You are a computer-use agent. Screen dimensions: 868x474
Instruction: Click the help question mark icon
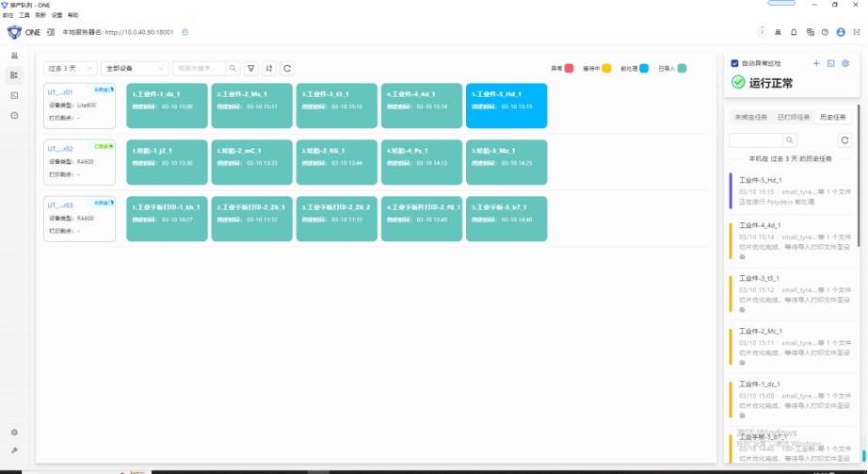825,32
